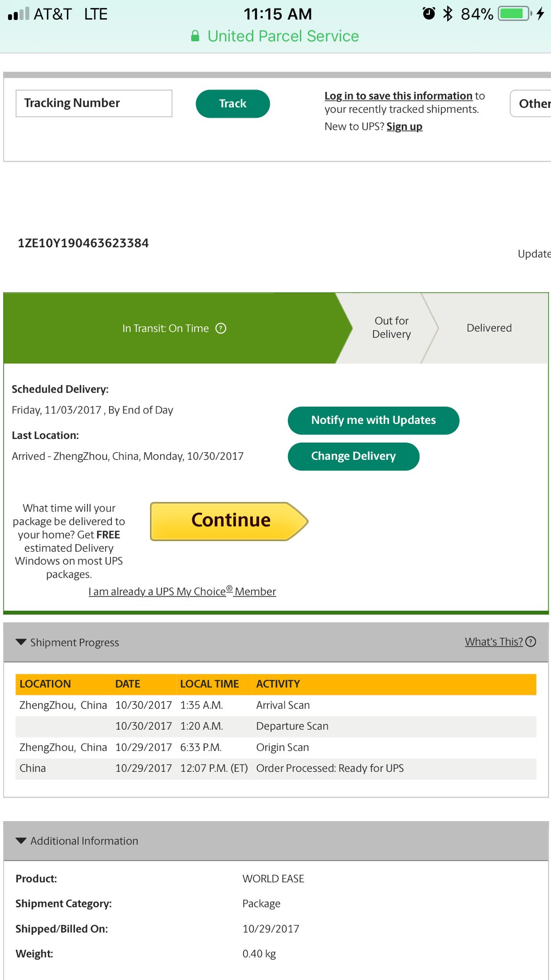Click the 10/29/2017 Shipped/Billed On value
The width and height of the screenshot is (551, 980).
point(271,929)
